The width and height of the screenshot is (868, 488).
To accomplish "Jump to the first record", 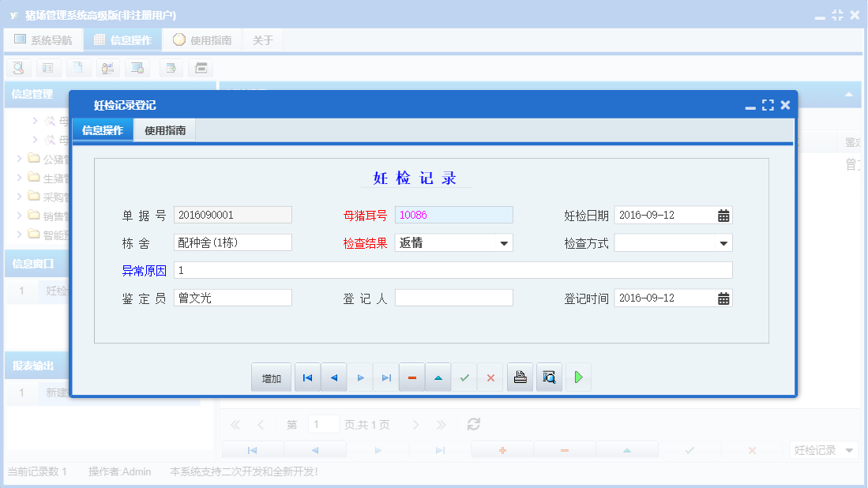I will [x=307, y=377].
